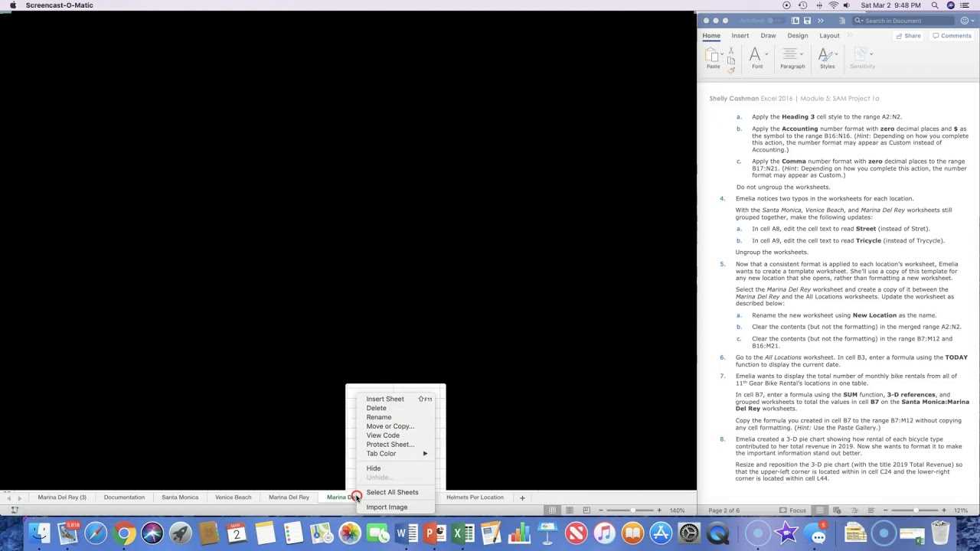Click the Cut scissors icon in Word
This screenshot has height=551, width=980.
tap(731, 51)
